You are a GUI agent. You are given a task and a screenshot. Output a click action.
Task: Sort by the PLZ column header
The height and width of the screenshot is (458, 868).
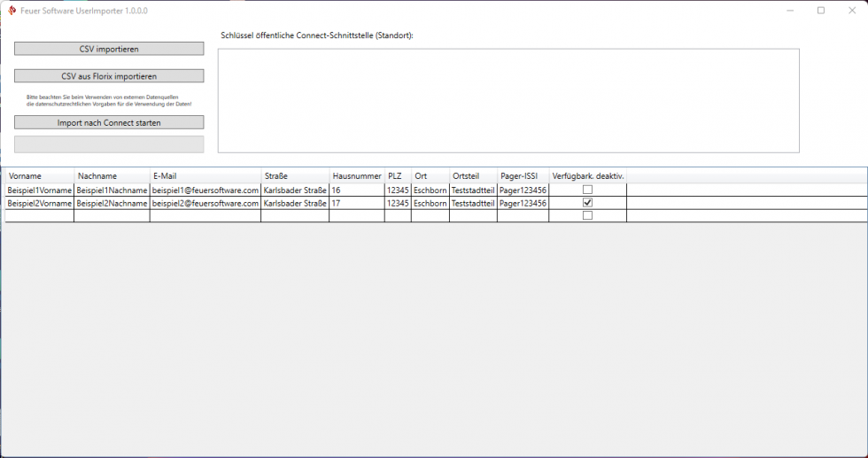click(398, 176)
